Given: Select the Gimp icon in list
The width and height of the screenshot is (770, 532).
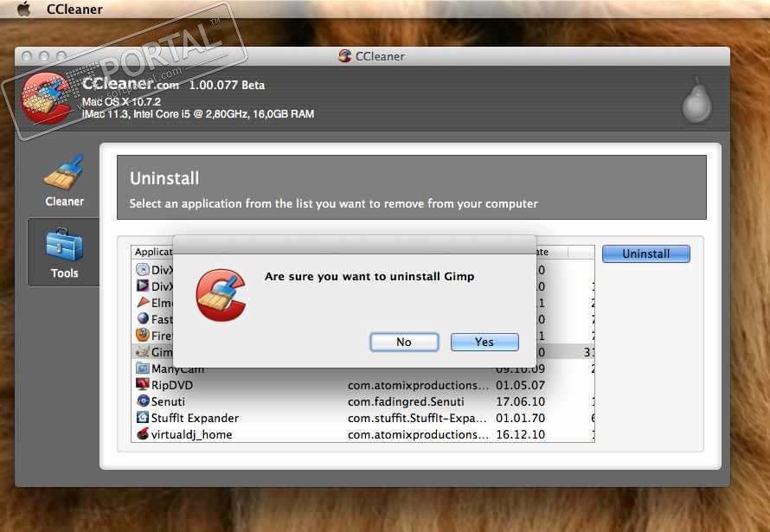Looking at the screenshot, I should pyautogui.click(x=143, y=352).
